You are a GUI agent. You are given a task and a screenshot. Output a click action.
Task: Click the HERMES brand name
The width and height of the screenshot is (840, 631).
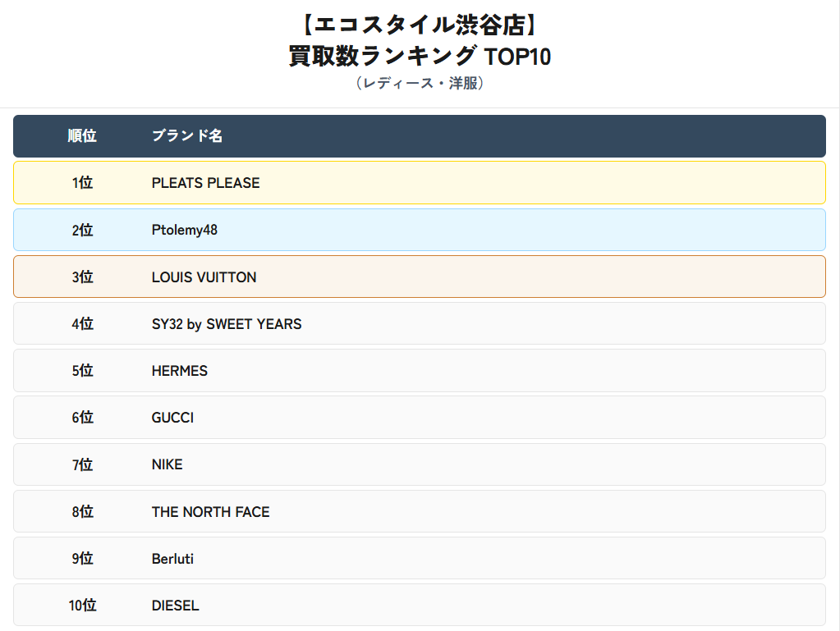click(x=180, y=371)
